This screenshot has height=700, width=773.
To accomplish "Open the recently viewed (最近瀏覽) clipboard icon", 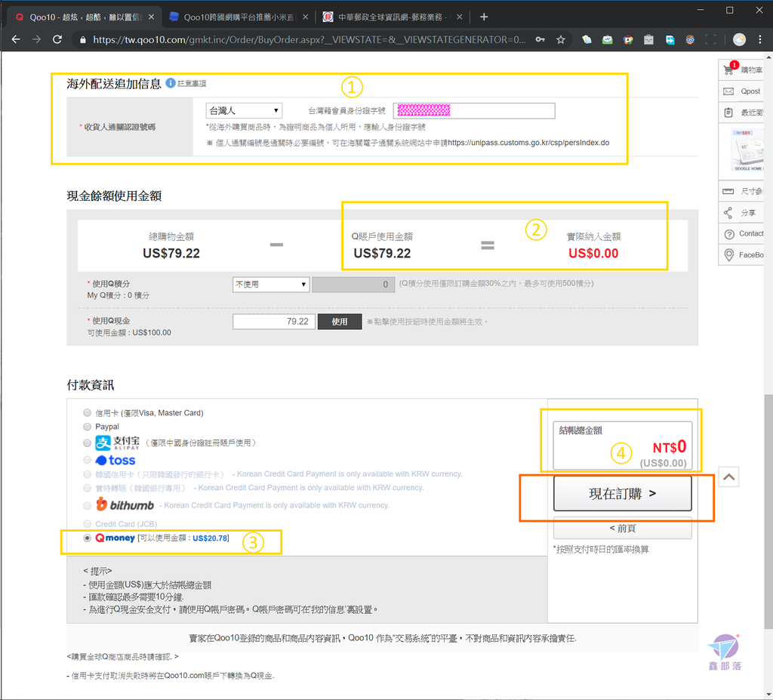I will pos(728,113).
